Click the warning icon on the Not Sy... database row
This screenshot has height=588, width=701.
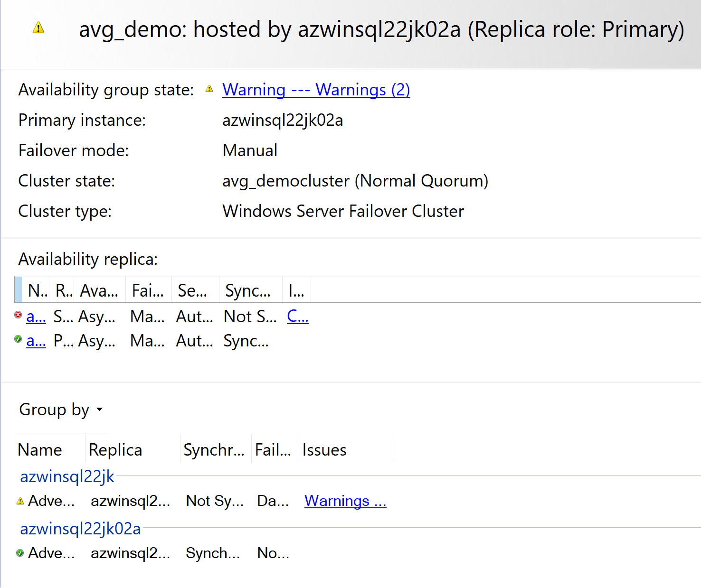[x=20, y=501]
